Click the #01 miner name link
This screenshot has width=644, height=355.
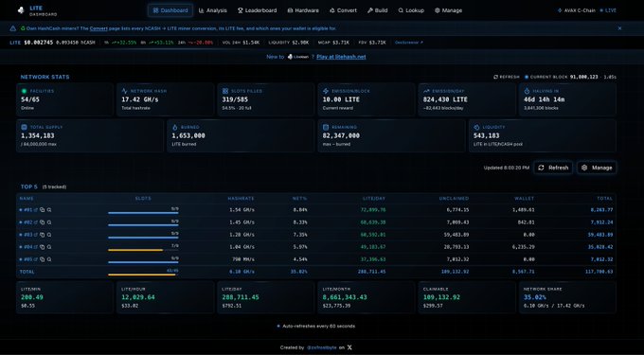tap(27, 210)
